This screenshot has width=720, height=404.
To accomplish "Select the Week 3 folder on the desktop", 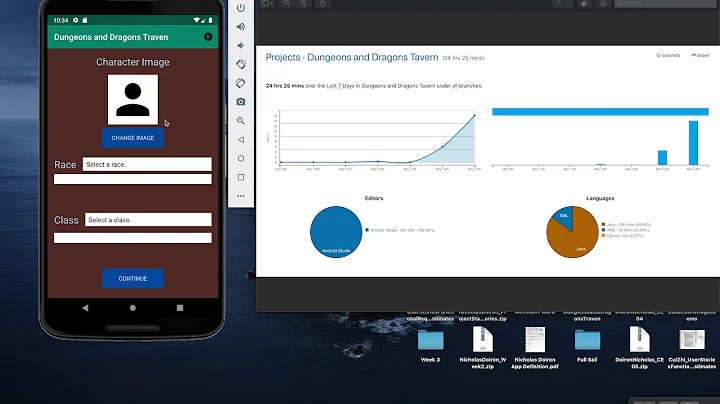I will pyautogui.click(x=431, y=345).
